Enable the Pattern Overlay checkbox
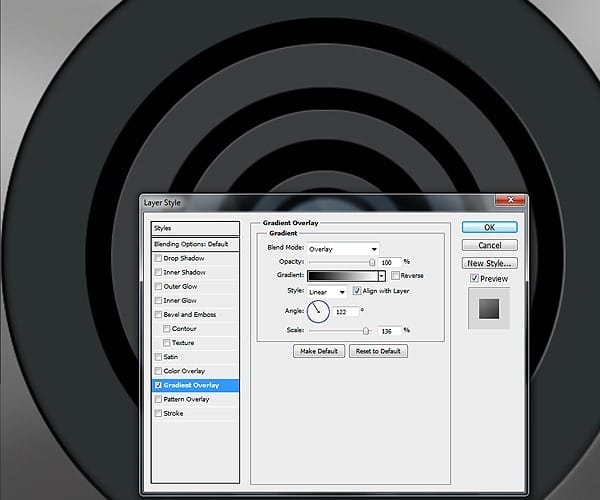 point(158,399)
